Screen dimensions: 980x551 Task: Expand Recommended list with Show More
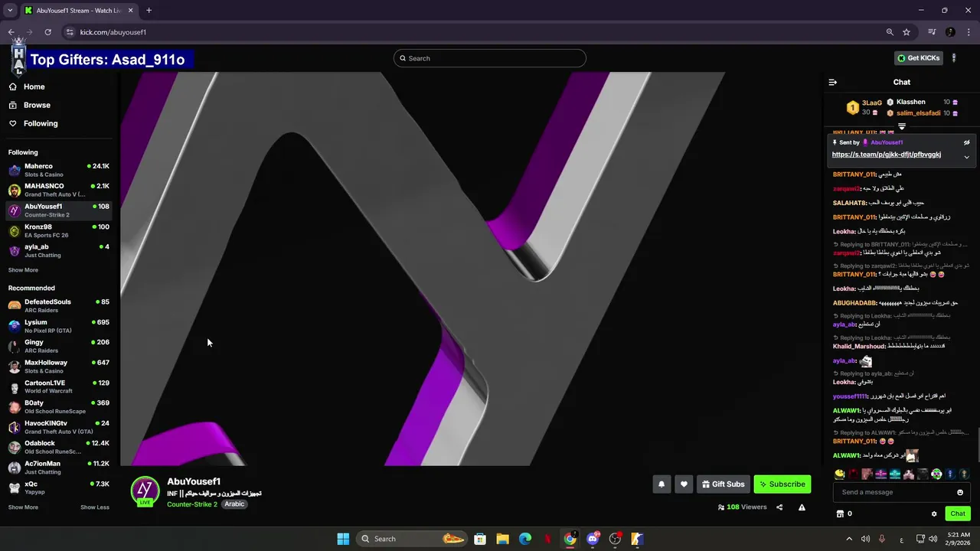(x=23, y=507)
